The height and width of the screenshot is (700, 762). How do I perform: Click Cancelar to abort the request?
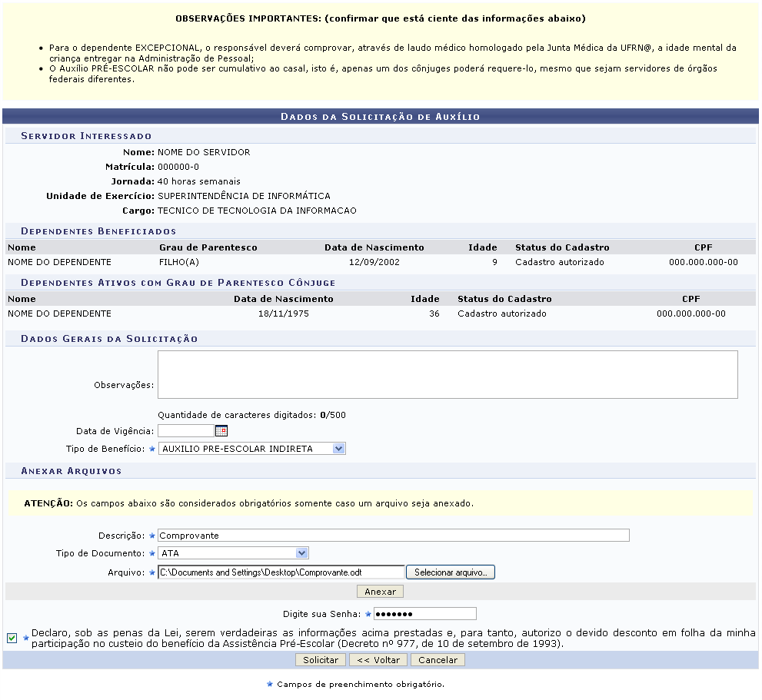437,659
